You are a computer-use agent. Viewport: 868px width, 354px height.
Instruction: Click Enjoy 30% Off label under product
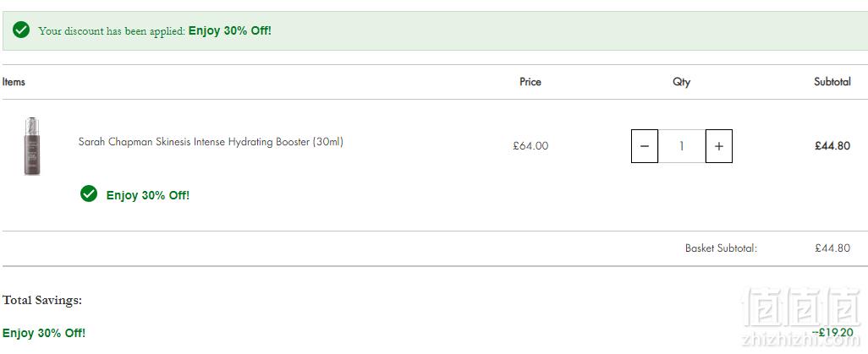[x=148, y=195]
